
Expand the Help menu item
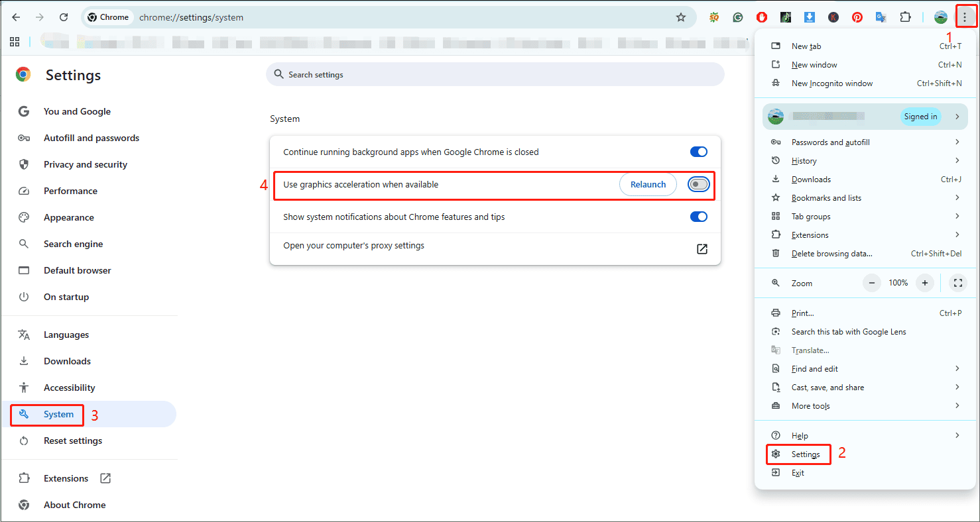tap(800, 435)
